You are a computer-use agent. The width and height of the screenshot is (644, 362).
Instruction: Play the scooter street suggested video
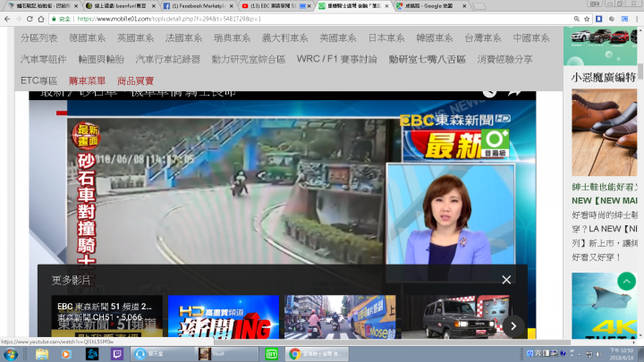pos(340,316)
